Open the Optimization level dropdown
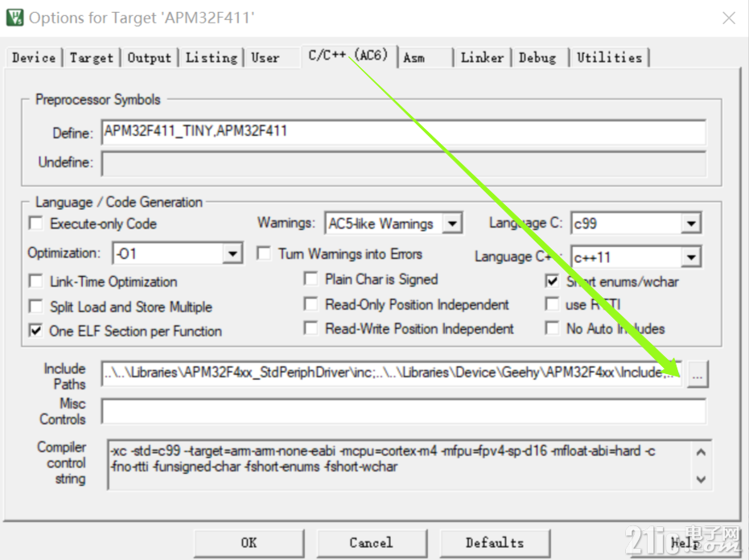The width and height of the screenshot is (749, 560). 233,253
